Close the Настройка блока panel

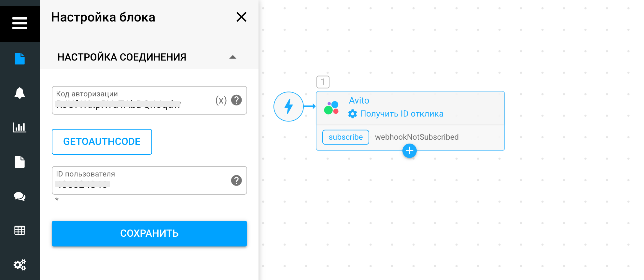(241, 17)
